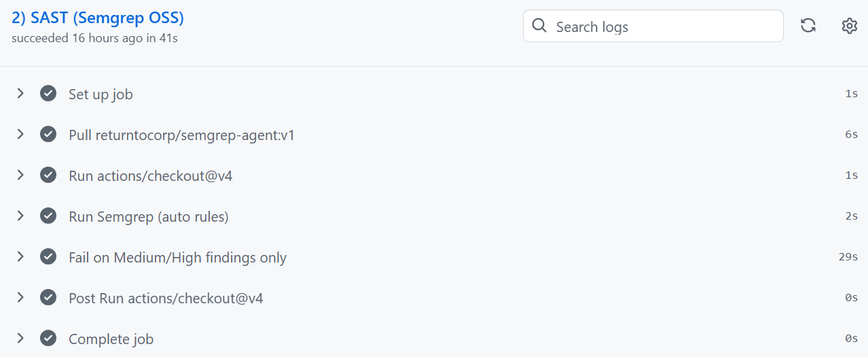Click the Search logs input field
The image size is (868, 357).
point(653,26)
